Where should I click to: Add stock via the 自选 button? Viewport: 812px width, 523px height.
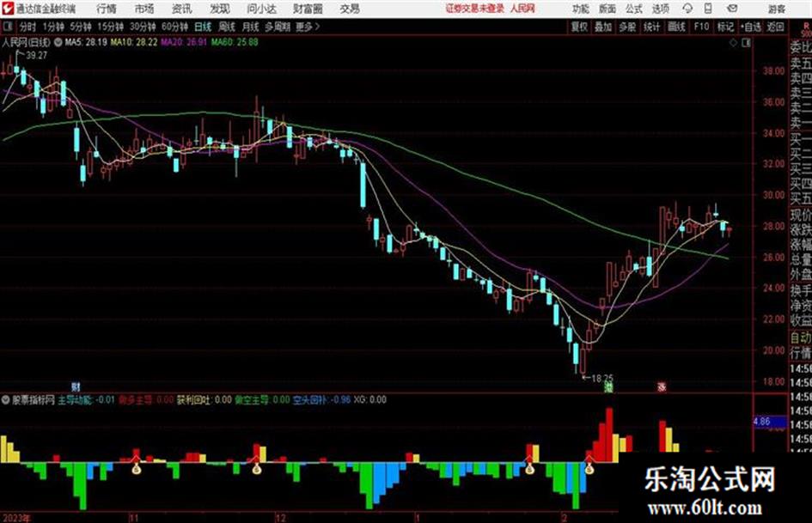tap(750, 27)
